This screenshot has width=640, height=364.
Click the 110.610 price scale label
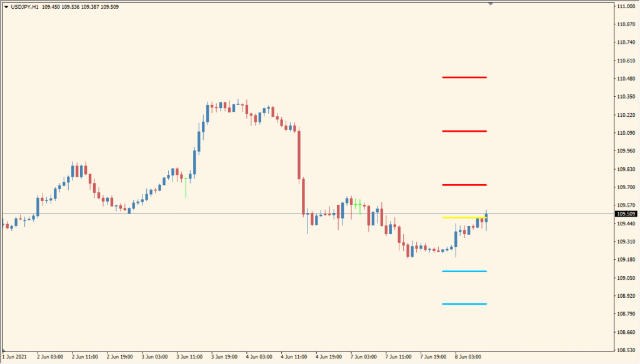[626, 61]
